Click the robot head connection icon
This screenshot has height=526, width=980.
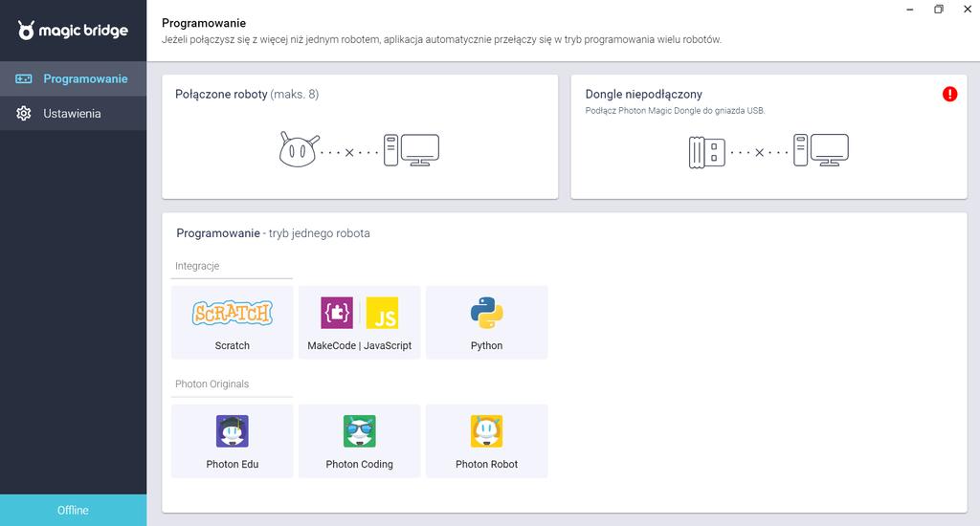point(299,149)
